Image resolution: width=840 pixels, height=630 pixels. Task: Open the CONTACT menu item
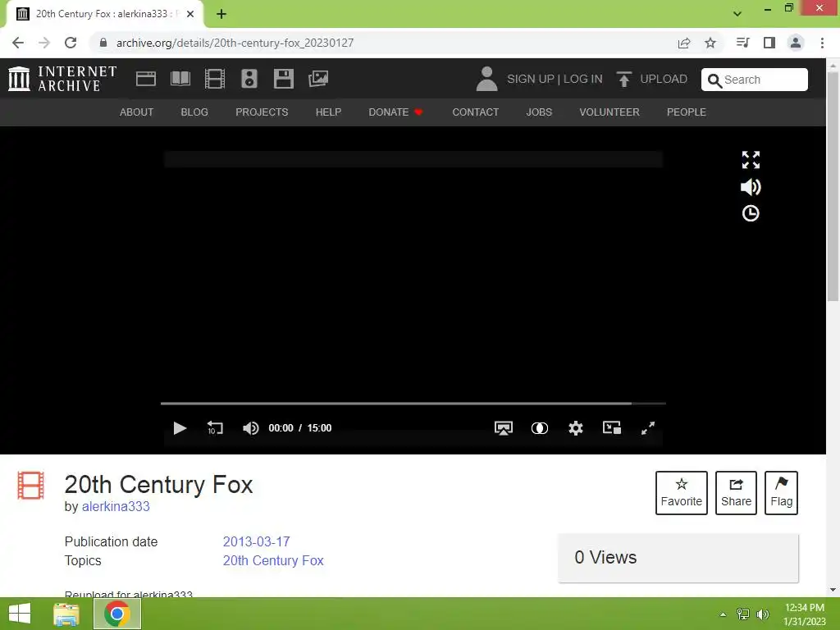point(475,112)
